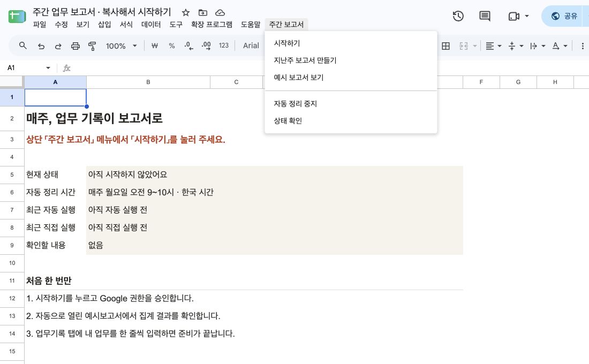589x364 pixels.
Task: Open the 데이터 menu
Action: point(151,25)
